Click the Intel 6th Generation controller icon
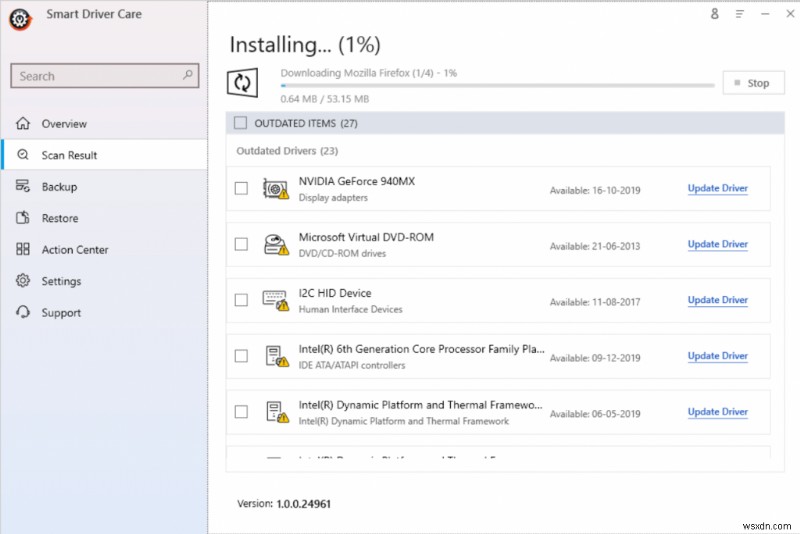The height and width of the screenshot is (534, 800). pos(277,356)
